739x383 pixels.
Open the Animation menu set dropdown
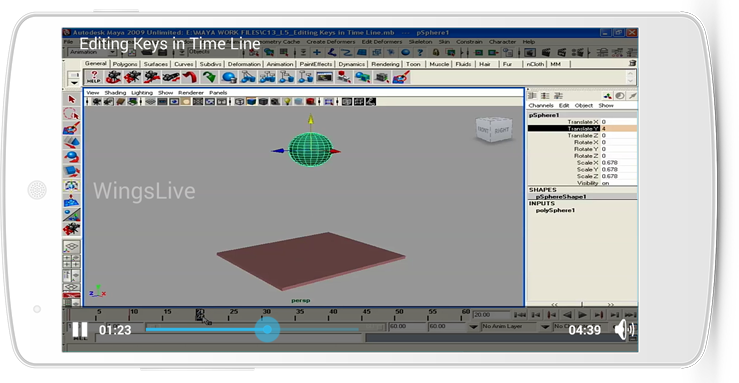tap(113, 53)
